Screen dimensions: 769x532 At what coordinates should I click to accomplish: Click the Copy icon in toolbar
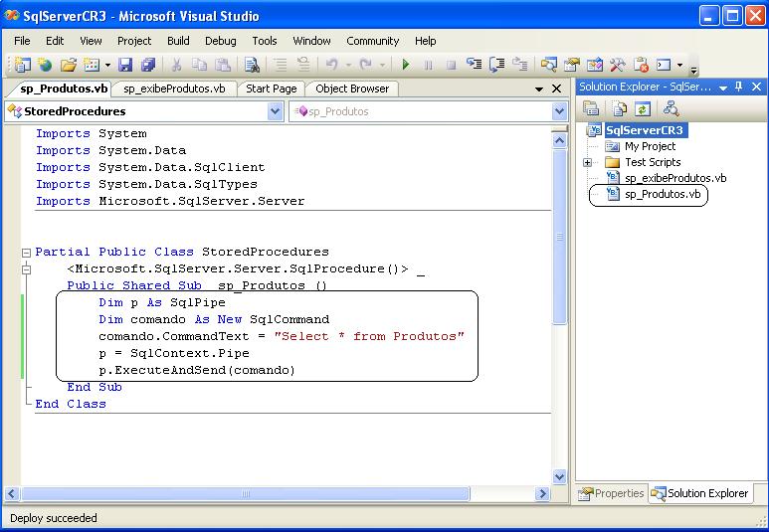(x=199, y=65)
